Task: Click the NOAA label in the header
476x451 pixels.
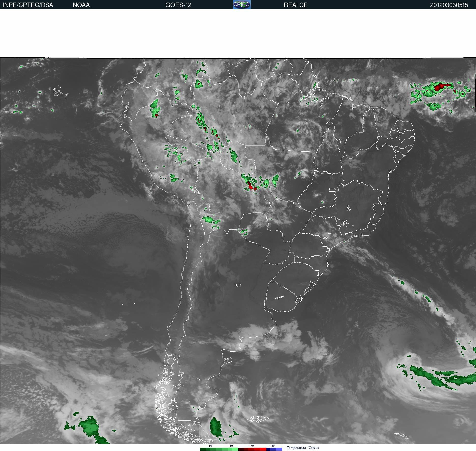Action: click(81, 5)
